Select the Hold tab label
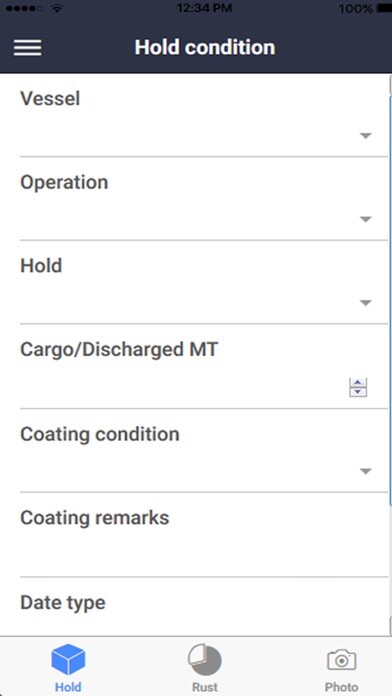This screenshot has height=696, width=392. tap(68, 687)
